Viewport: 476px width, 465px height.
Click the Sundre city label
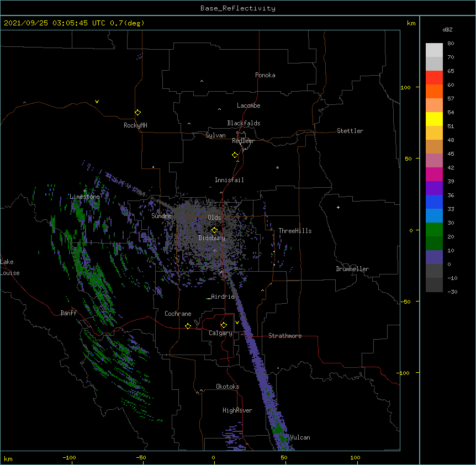161,216
